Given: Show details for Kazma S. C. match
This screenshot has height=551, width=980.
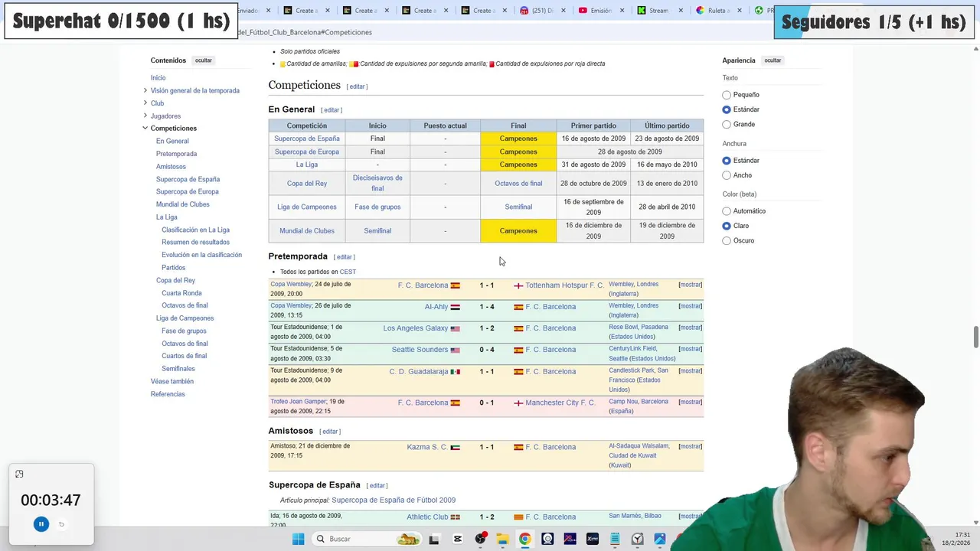Looking at the screenshot, I should coord(690,446).
